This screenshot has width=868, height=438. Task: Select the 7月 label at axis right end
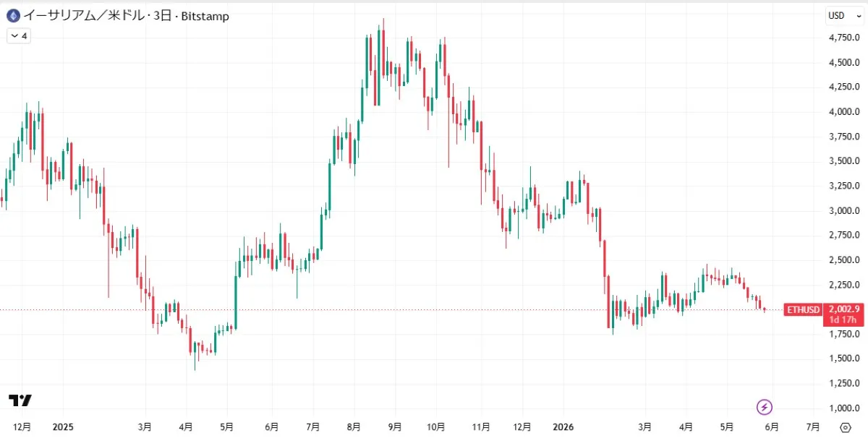click(x=813, y=426)
